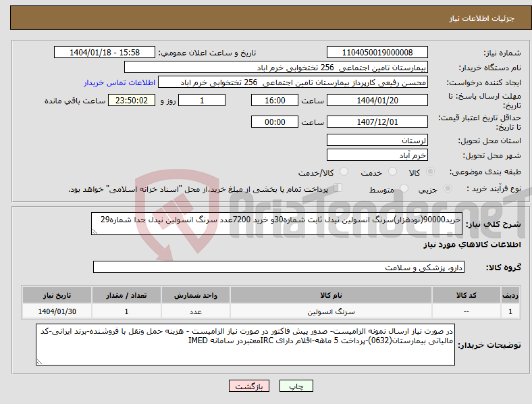Click the resize handle of description box
The width and height of the screenshot is (532, 404).
[95, 232]
